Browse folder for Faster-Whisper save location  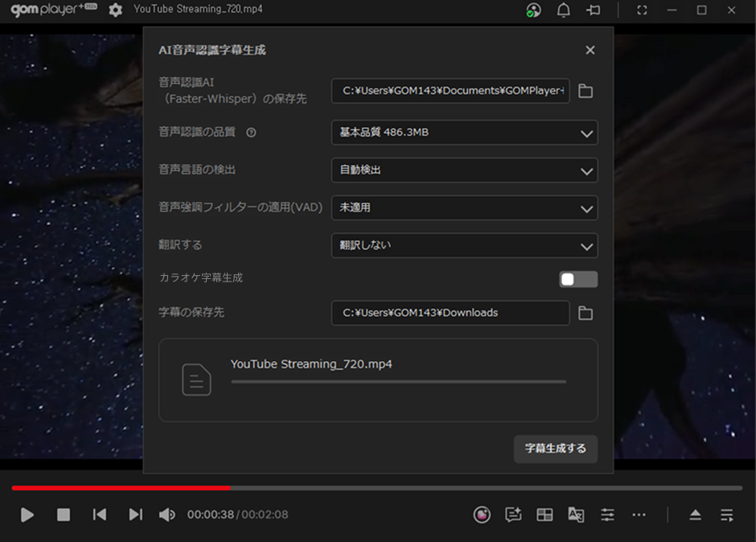click(x=585, y=91)
